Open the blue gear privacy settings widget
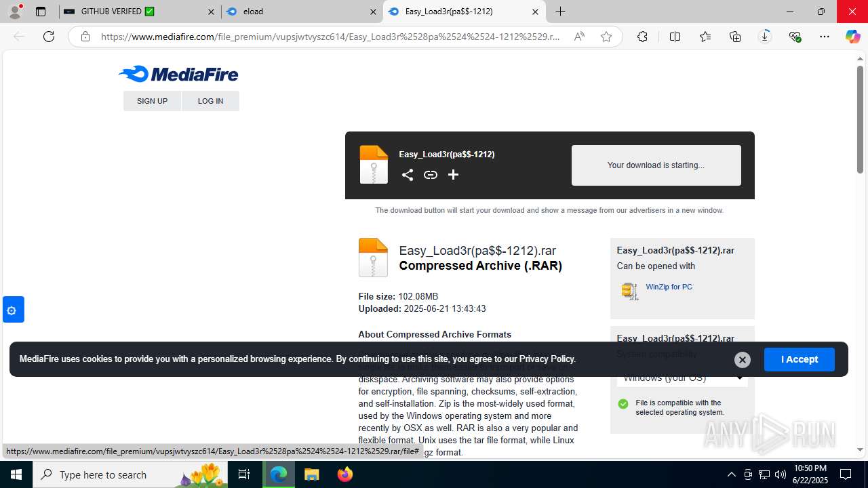 [x=13, y=310]
